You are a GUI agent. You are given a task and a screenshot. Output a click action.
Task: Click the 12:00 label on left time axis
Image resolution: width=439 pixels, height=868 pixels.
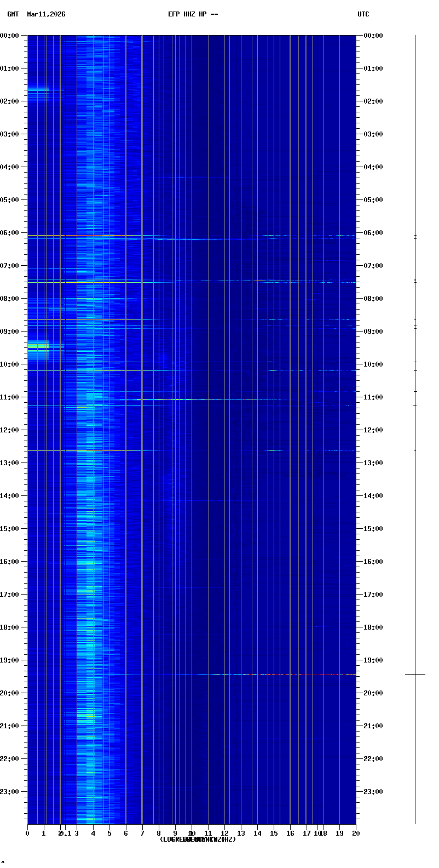coord(9,430)
